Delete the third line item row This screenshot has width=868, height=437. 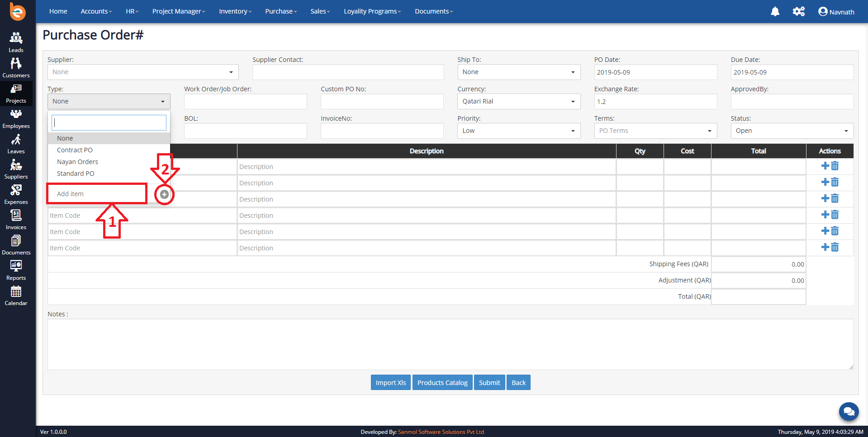835,198
